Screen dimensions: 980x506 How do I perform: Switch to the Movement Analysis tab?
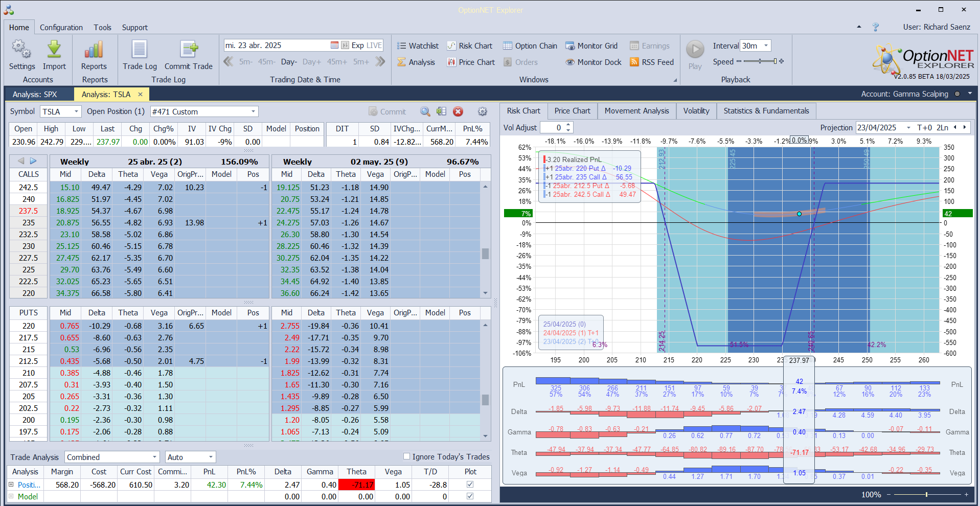pos(636,111)
